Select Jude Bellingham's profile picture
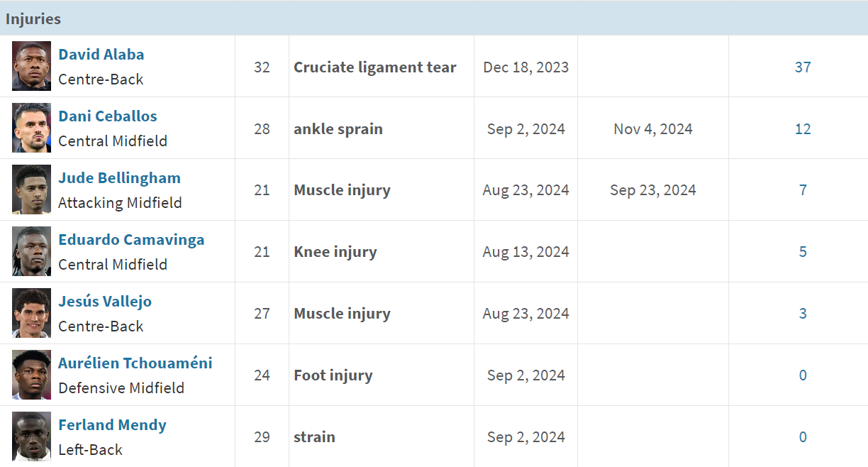This screenshot has width=868, height=467. coord(31,189)
